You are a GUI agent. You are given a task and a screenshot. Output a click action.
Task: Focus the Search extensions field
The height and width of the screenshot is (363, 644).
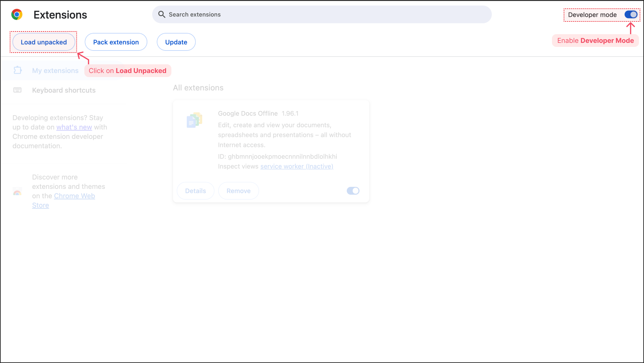click(321, 14)
